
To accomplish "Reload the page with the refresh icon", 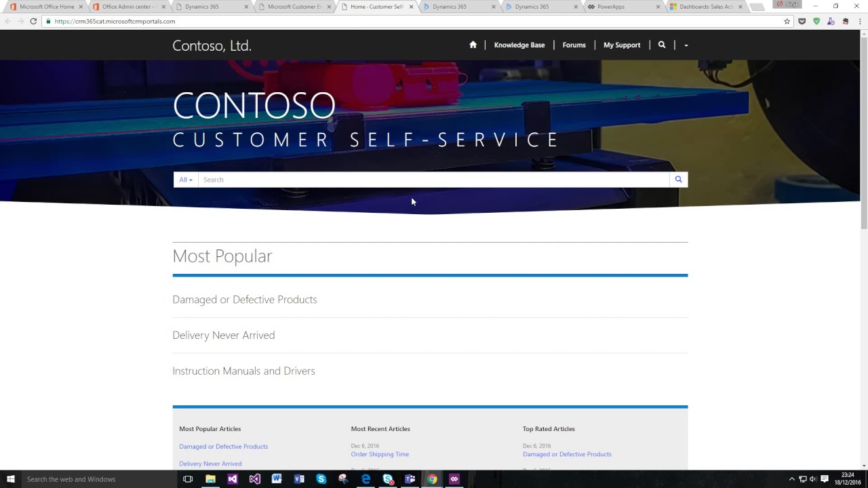I will pyautogui.click(x=33, y=21).
